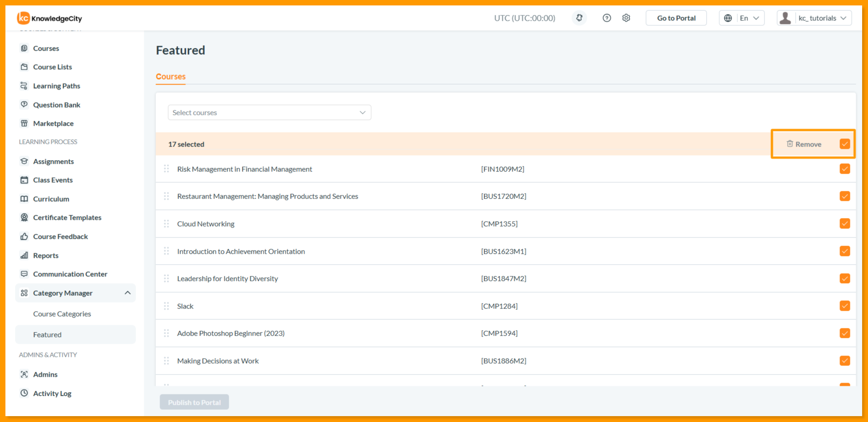Click the Marketplace sidebar icon
This screenshot has height=422, width=868.
point(24,123)
